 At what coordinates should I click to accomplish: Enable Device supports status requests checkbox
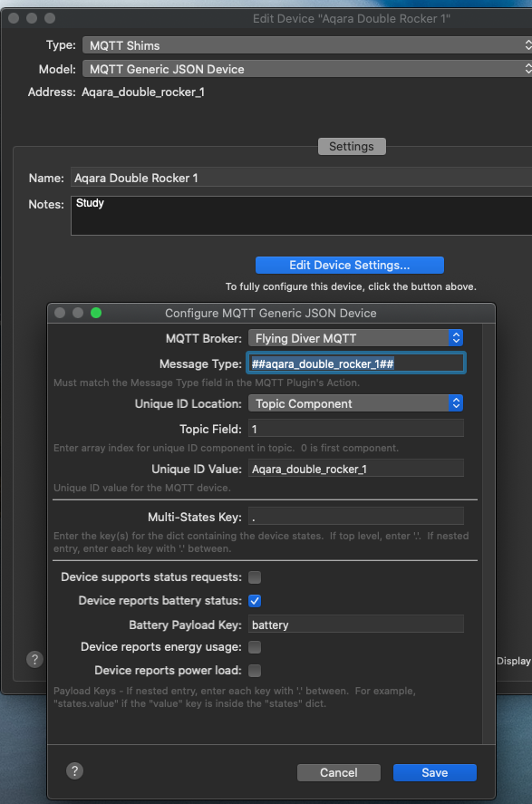coord(255,577)
